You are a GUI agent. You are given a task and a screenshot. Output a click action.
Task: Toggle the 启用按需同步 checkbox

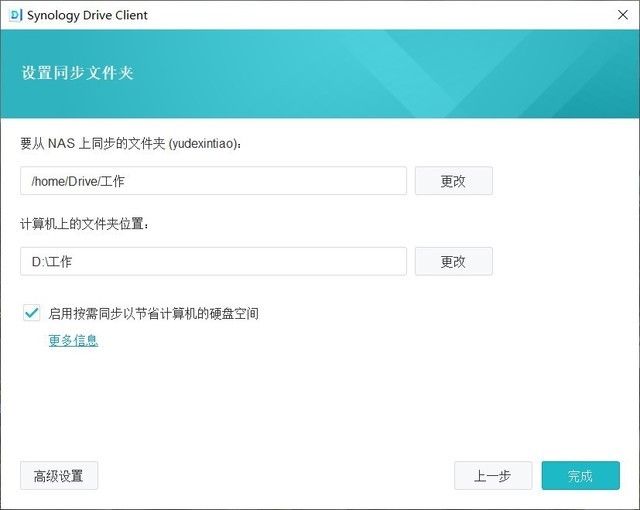pos(32,313)
